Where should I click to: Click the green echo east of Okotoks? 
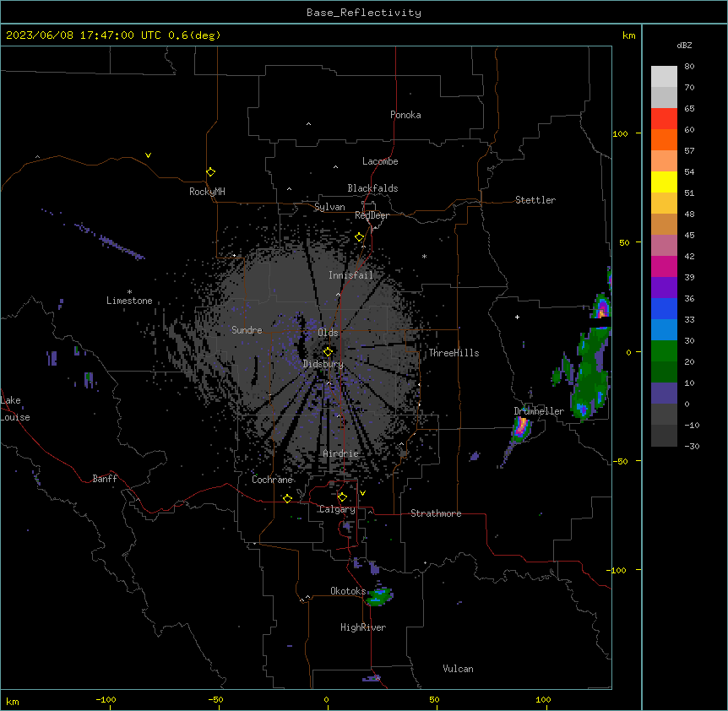pyautogui.click(x=380, y=597)
